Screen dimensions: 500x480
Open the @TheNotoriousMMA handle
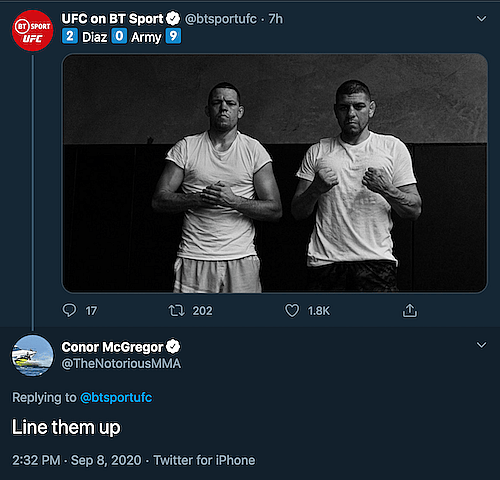coord(121,363)
